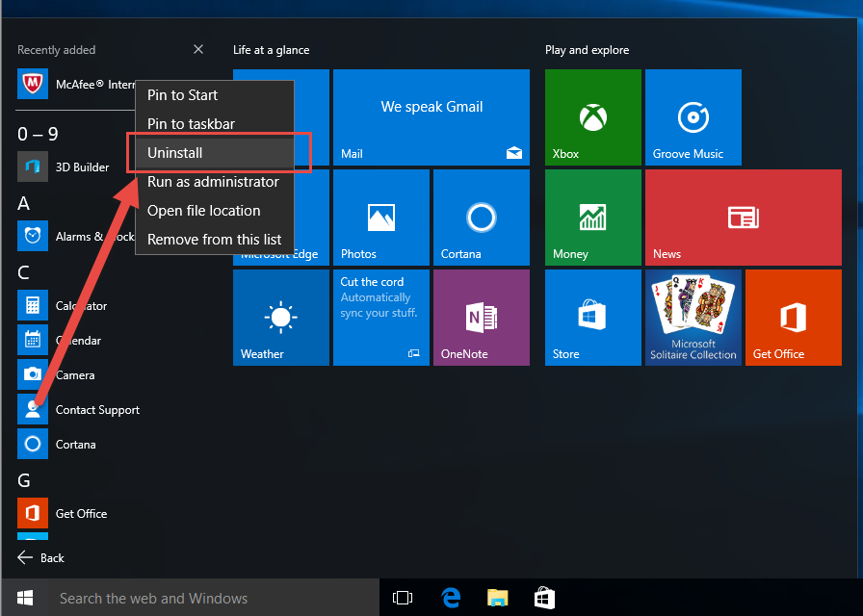Open the News tile
This screenshot has width=863, height=616.
click(x=743, y=218)
